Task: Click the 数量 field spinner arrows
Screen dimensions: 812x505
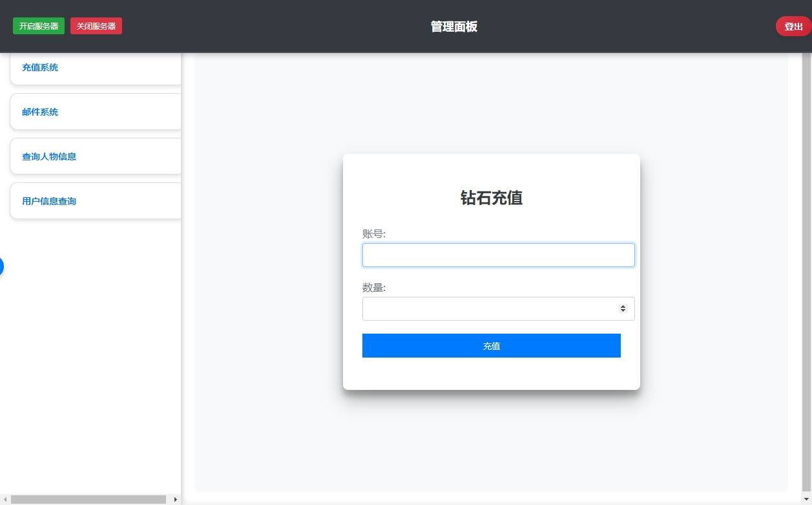Action: 623,308
